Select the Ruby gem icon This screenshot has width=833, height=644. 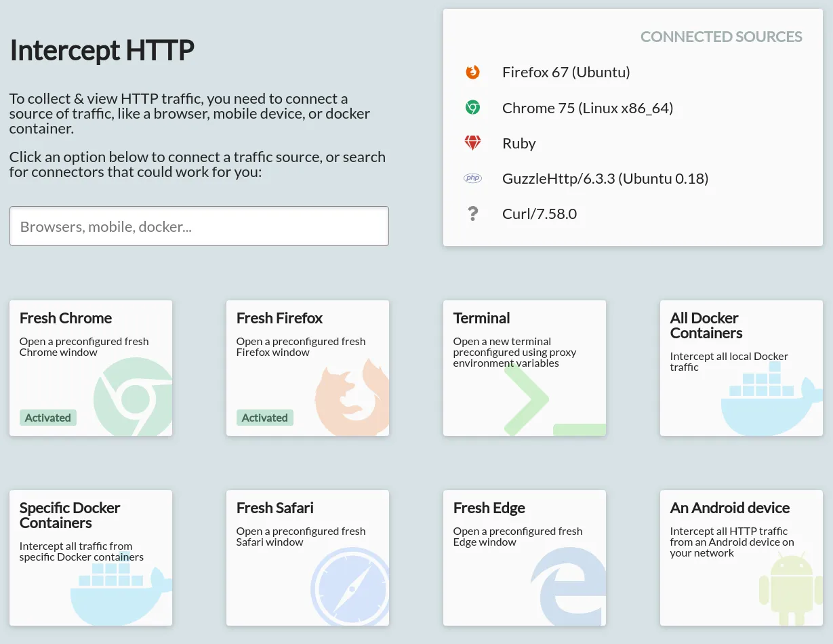tap(472, 142)
